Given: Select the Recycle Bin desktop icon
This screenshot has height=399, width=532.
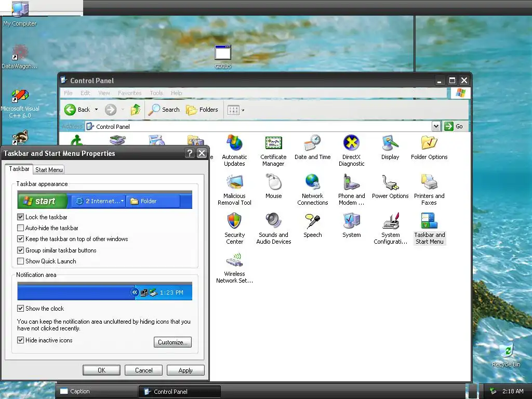Looking at the screenshot, I should tap(506, 355).
